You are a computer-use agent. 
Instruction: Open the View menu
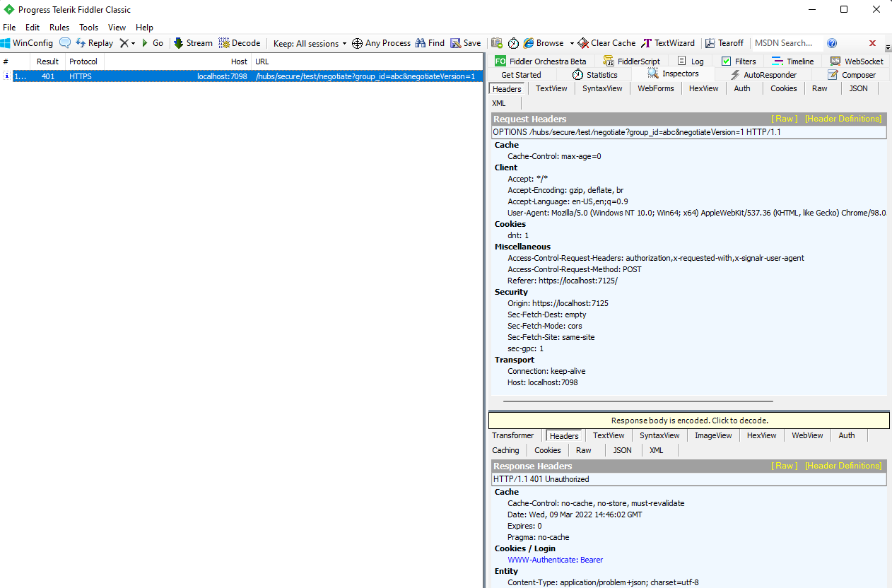tap(117, 28)
